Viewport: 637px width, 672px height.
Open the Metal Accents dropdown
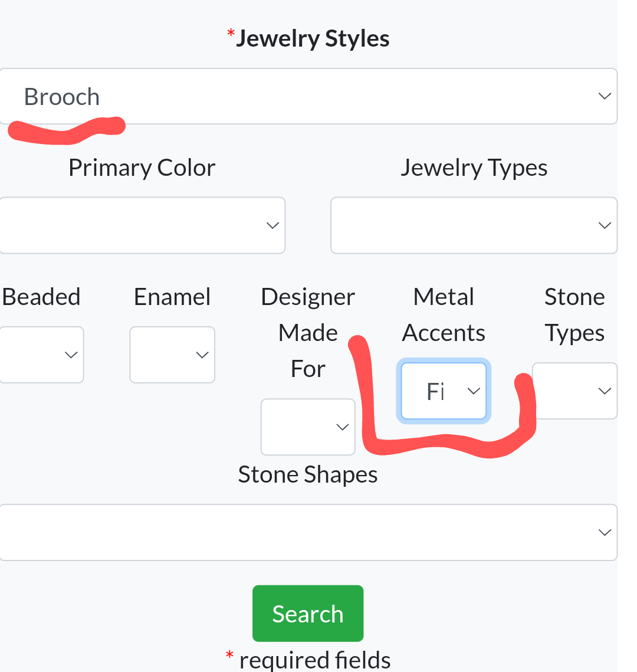tap(444, 391)
